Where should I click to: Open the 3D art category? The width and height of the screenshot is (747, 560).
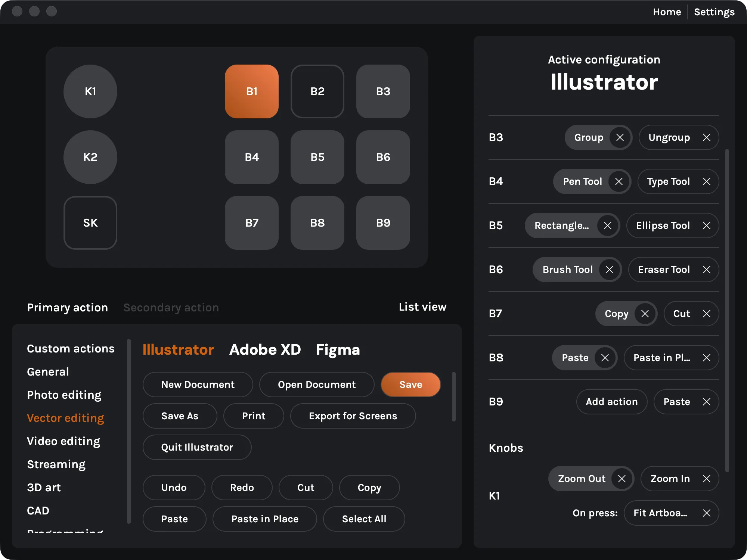(44, 488)
